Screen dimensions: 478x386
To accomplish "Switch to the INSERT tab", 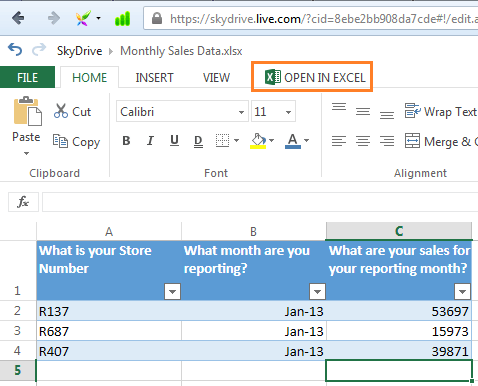I will (x=154, y=77).
